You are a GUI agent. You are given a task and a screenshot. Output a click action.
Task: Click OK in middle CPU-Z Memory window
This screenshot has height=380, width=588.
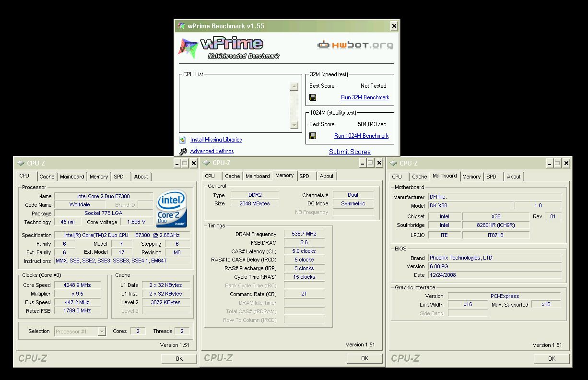coord(365,358)
